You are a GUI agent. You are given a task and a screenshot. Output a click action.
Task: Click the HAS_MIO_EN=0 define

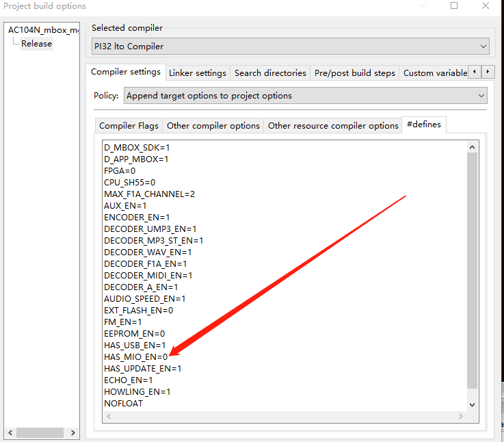(135, 357)
